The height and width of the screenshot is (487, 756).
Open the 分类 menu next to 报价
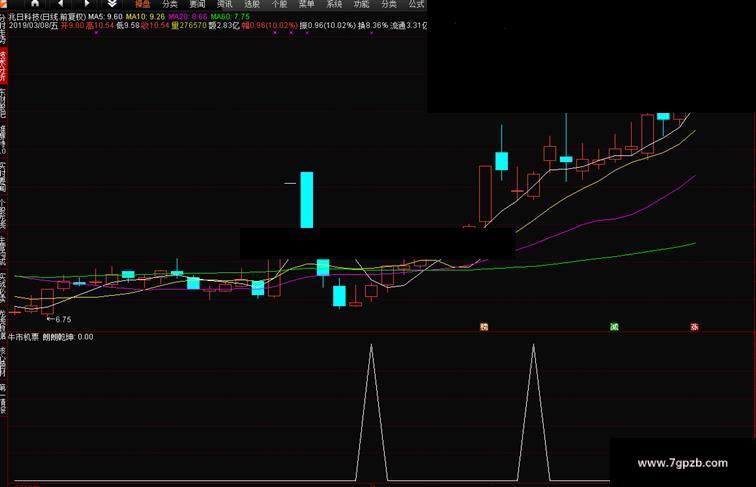coord(170,4)
